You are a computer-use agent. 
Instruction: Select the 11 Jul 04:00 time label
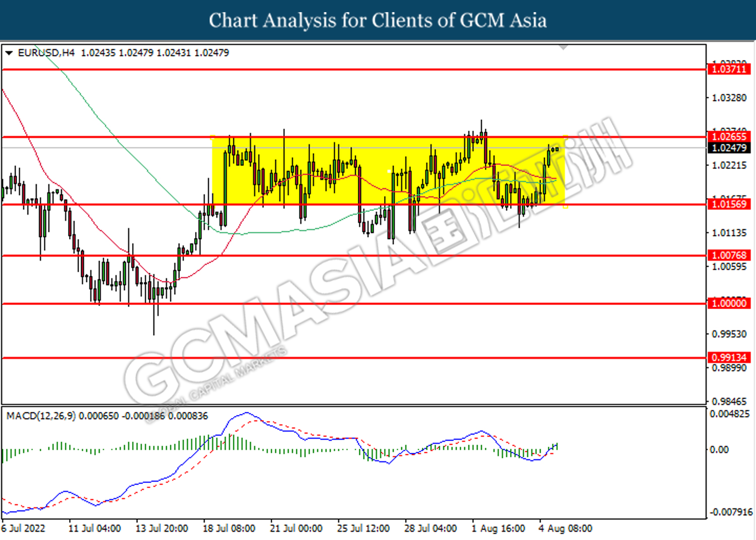95,528
